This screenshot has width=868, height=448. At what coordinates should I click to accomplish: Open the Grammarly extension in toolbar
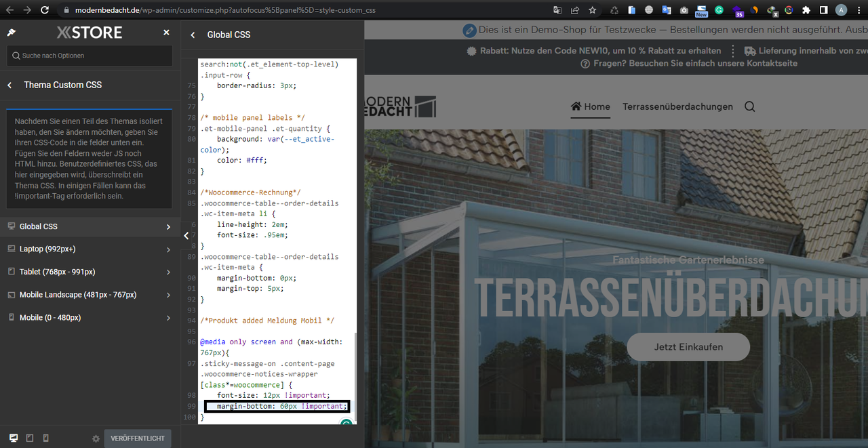(719, 10)
